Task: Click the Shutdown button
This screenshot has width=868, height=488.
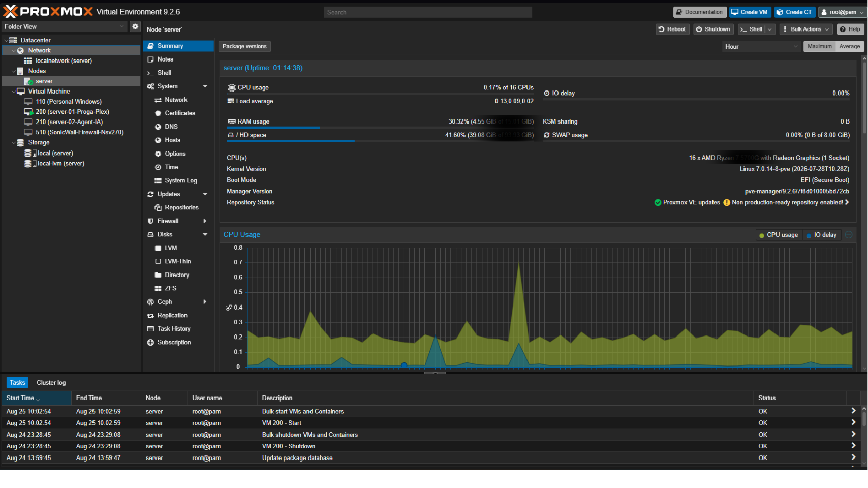Action: tap(713, 29)
